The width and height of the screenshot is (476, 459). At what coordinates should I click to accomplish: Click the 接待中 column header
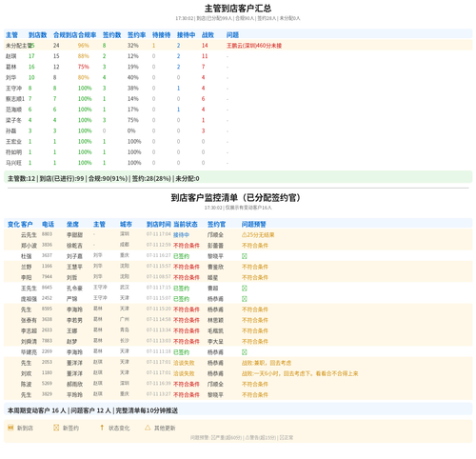[187, 35]
